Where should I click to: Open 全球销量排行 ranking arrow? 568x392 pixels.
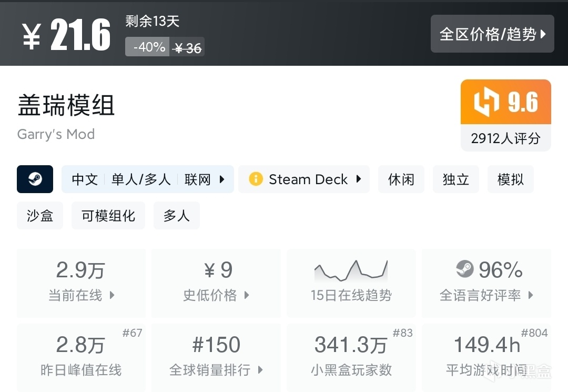click(x=260, y=370)
